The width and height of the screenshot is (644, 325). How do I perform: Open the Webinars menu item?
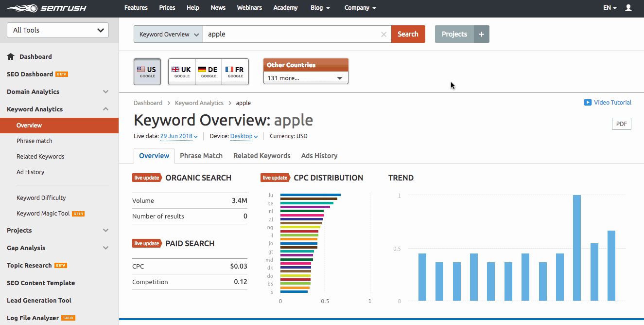tap(249, 8)
